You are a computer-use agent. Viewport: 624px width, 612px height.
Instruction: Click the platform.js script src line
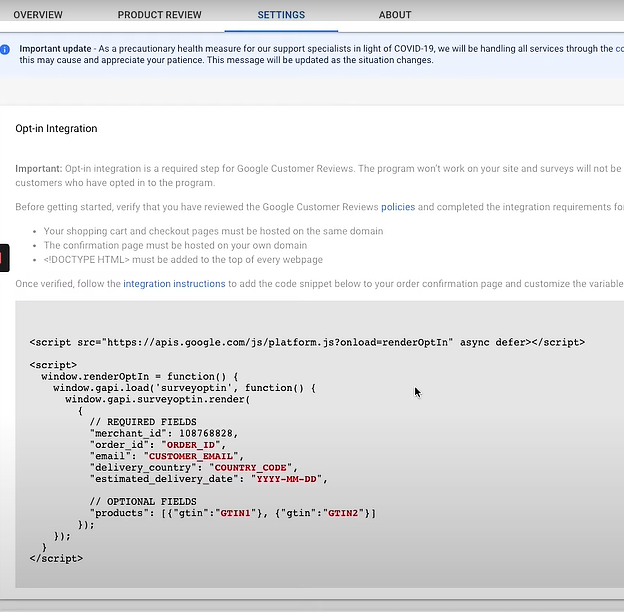[x=307, y=343]
